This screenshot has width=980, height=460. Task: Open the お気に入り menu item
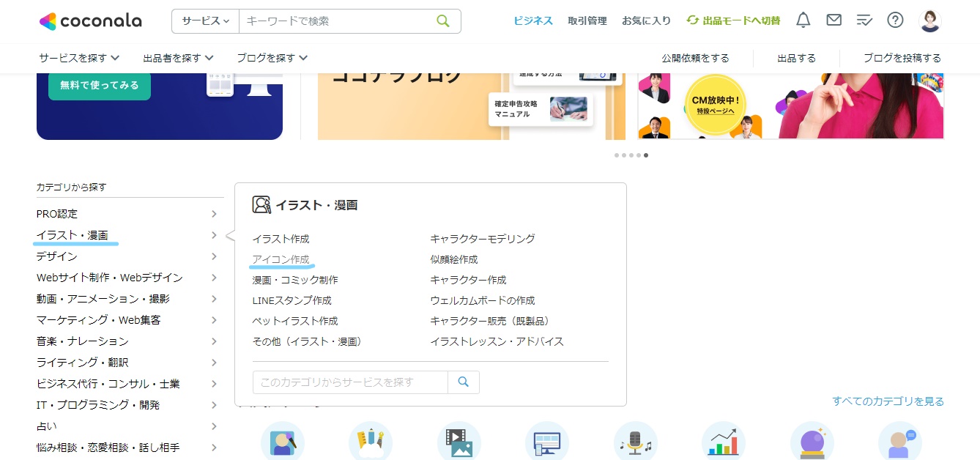click(647, 21)
